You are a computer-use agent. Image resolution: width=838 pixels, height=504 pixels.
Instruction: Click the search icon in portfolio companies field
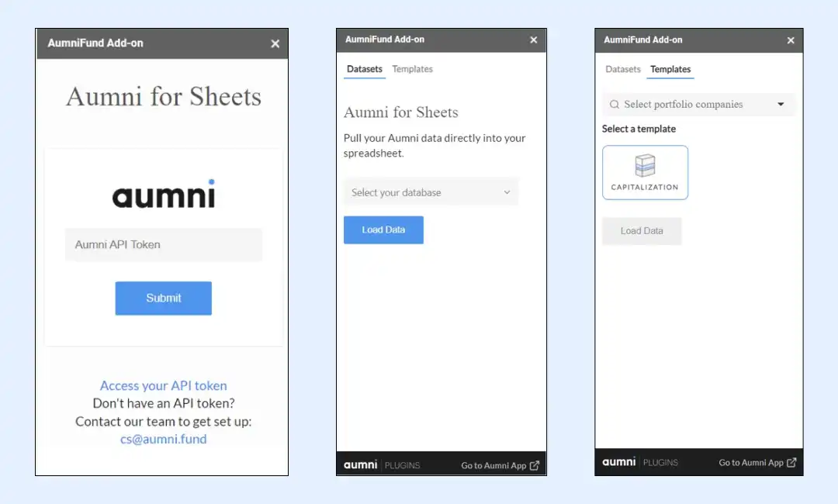click(615, 104)
